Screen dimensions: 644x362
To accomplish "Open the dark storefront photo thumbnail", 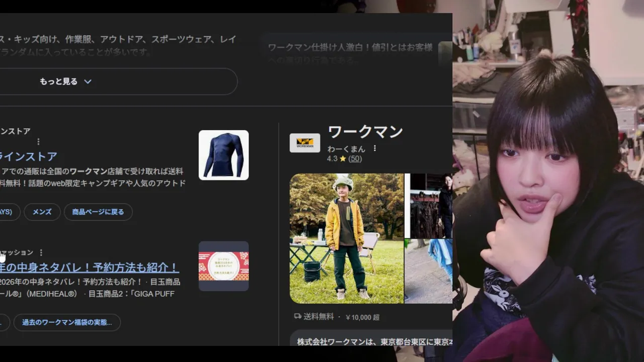I will [x=429, y=206].
